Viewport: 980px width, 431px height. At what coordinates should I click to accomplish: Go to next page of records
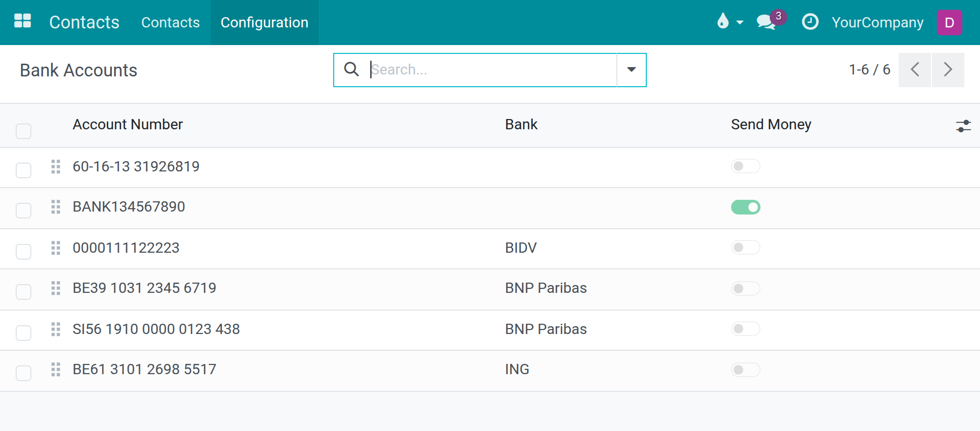[948, 70]
